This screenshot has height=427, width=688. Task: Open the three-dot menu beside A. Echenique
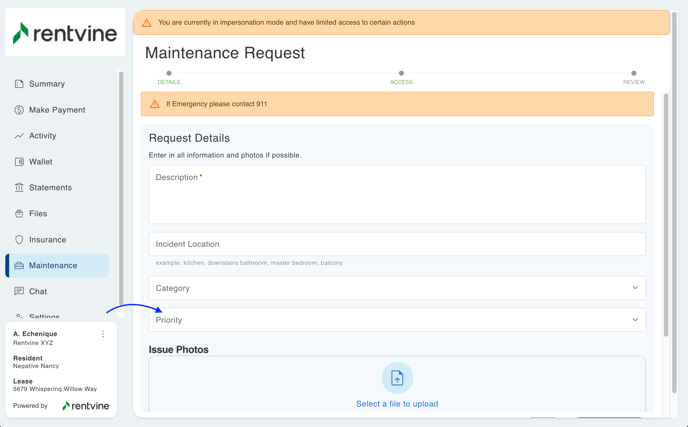(x=103, y=334)
